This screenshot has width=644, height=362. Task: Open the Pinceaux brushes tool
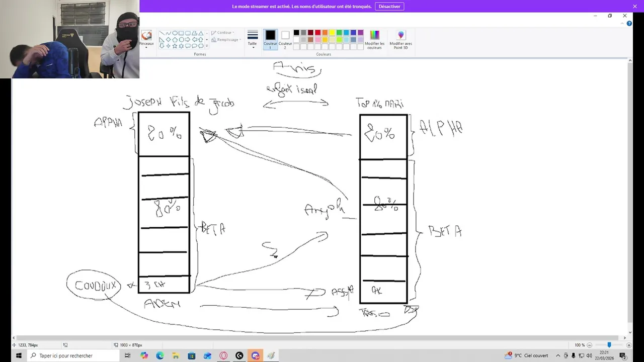pyautogui.click(x=146, y=39)
